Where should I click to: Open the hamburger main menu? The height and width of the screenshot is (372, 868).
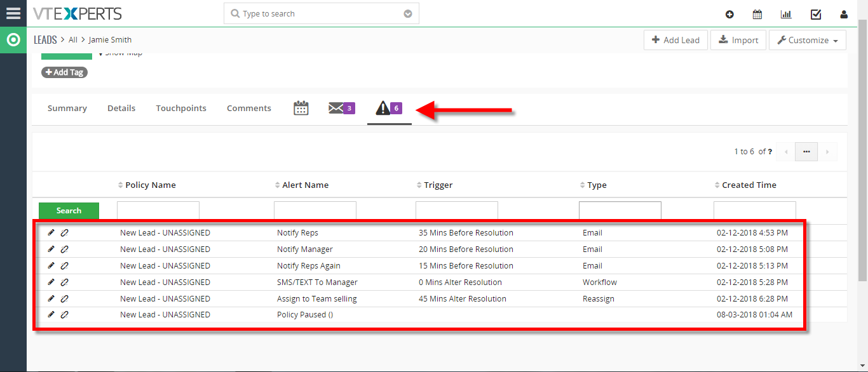tap(13, 13)
